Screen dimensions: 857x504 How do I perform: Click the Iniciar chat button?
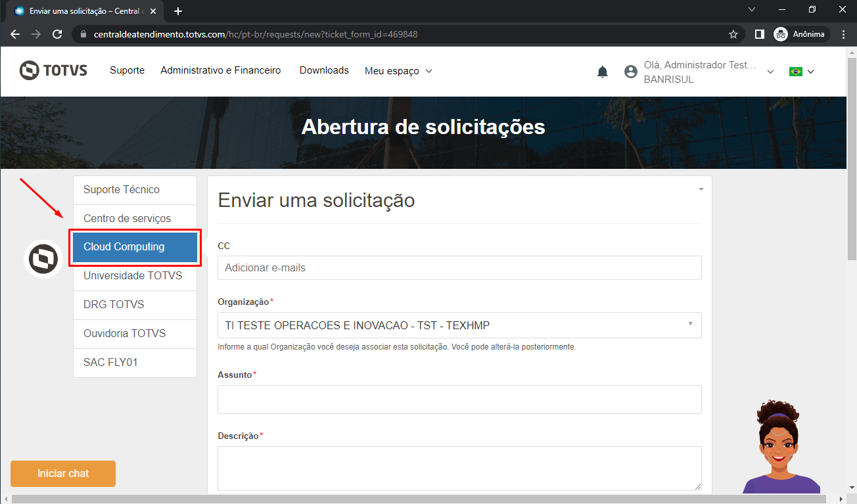[x=63, y=474]
